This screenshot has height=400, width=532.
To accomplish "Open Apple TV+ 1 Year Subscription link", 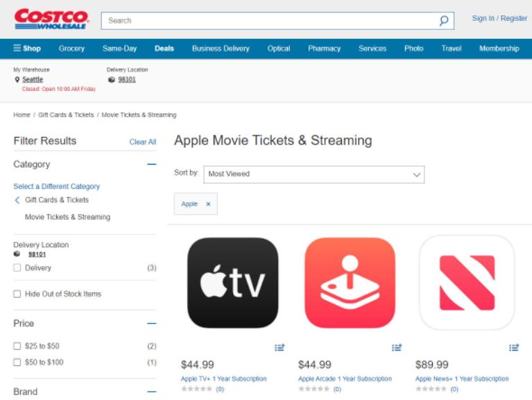I will (223, 378).
